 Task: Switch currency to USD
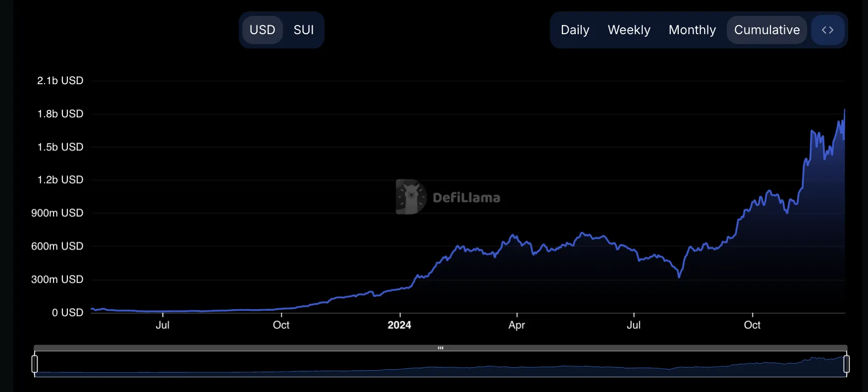point(262,30)
